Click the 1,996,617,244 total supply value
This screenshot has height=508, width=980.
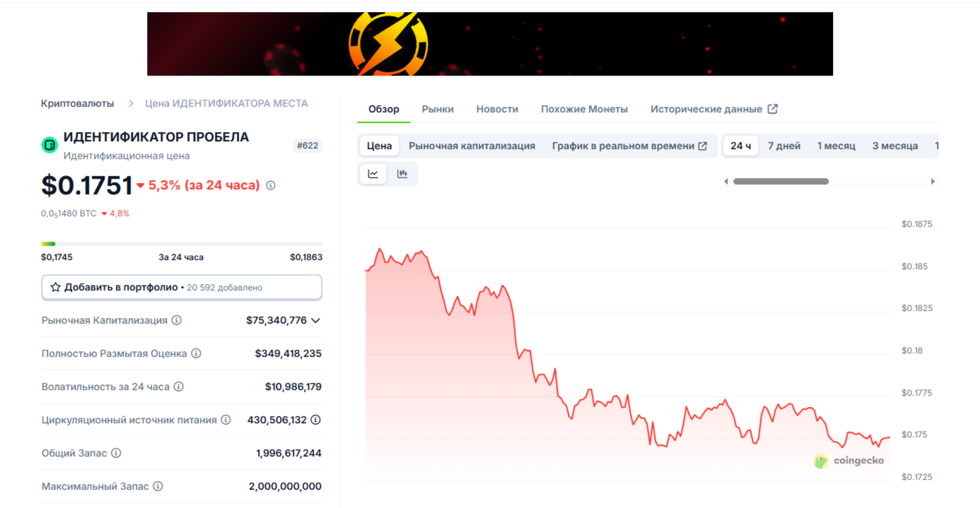click(289, 453)
